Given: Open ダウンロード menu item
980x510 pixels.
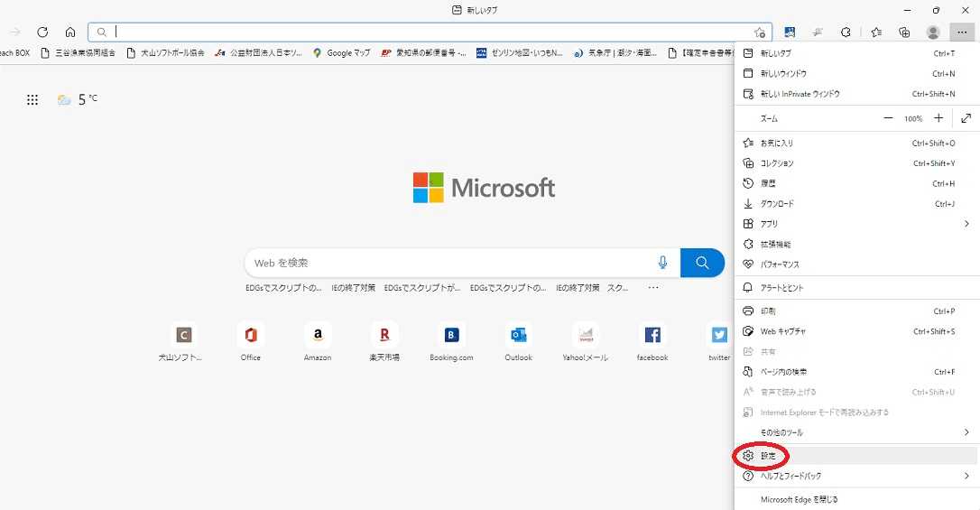Looking at the screenshot, I should 857,204.
